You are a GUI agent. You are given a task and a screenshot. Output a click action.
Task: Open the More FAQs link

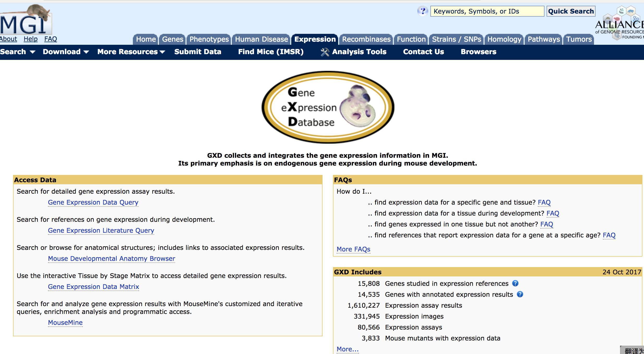point(353,249)
